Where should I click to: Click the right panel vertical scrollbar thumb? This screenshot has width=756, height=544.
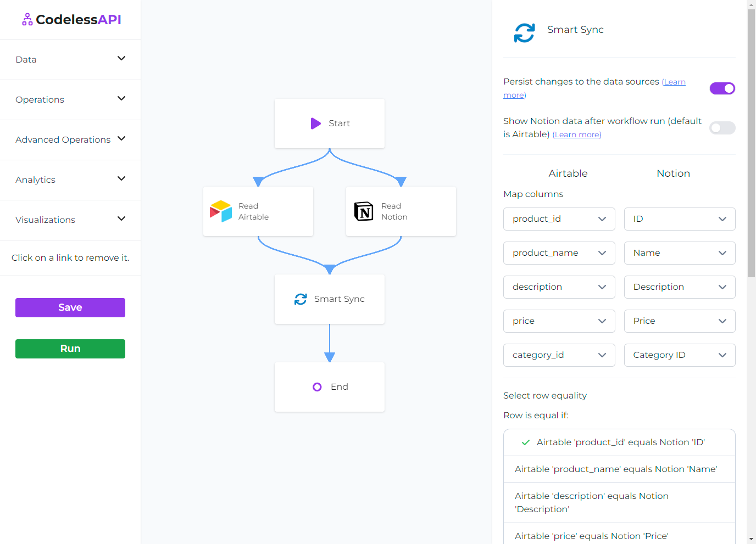751,143
